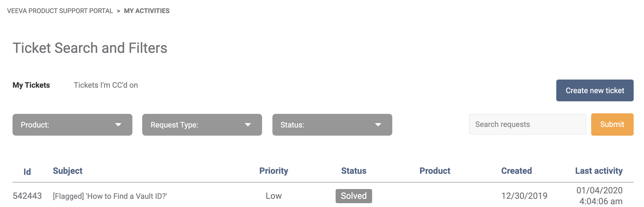644x207 pixels.
Task: Expand the Request Type dropdown
Action: coord(202,125)
